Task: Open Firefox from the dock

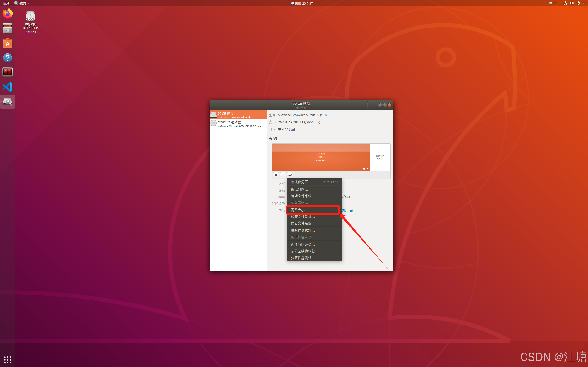Action: 8,13
